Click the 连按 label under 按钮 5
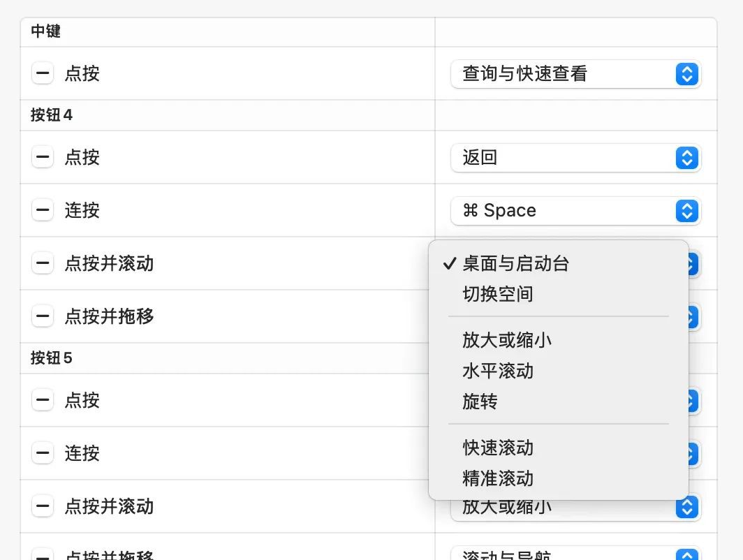Screen dimensions: 743x560 (x=82, y=453)
